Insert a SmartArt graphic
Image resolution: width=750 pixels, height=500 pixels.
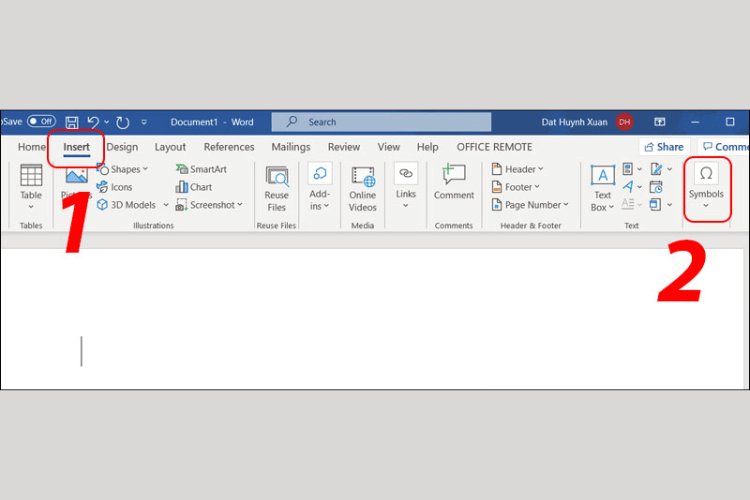tap(201, 169)
